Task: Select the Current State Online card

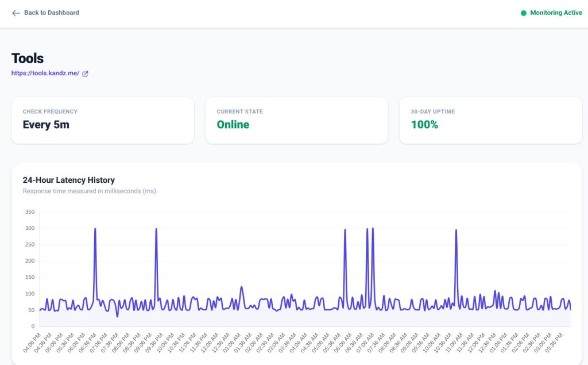Action: 297,121
